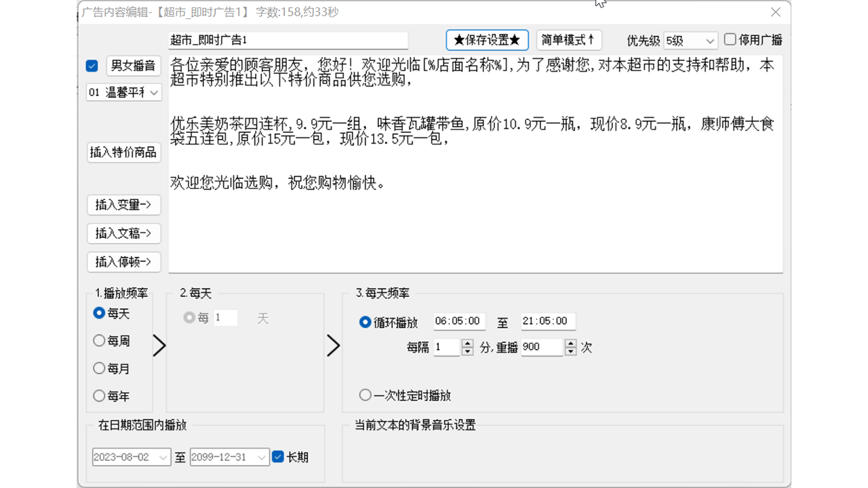Viewport: 868px width, 488px height.
Task: Uncheck the 长期 long-term checkbox
Action: 277,457
